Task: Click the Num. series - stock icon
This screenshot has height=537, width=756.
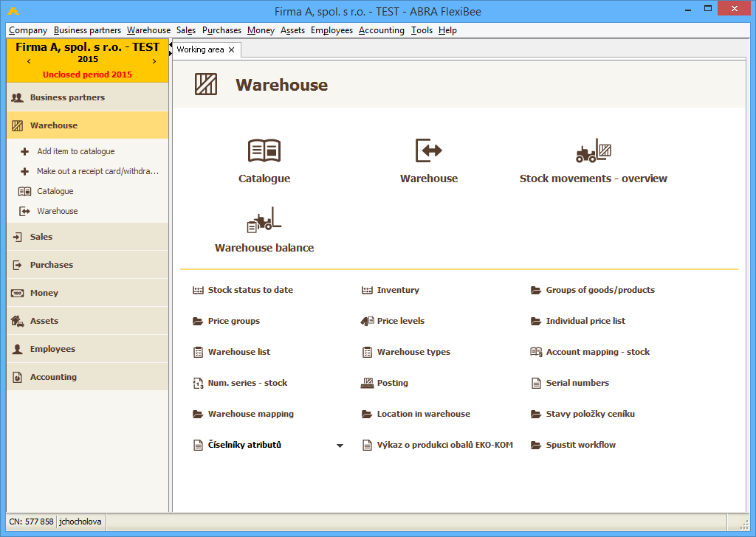Action: pos(198,383)
